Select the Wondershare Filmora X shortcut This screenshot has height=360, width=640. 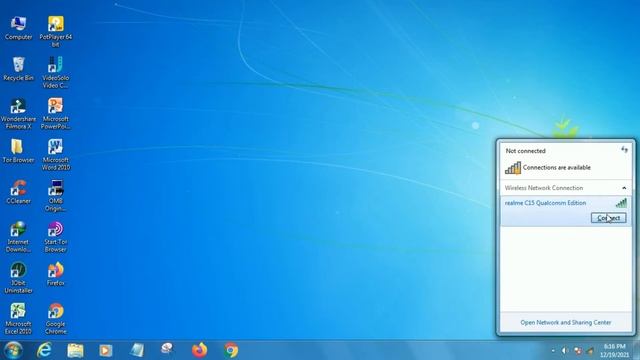pos(18,114)
